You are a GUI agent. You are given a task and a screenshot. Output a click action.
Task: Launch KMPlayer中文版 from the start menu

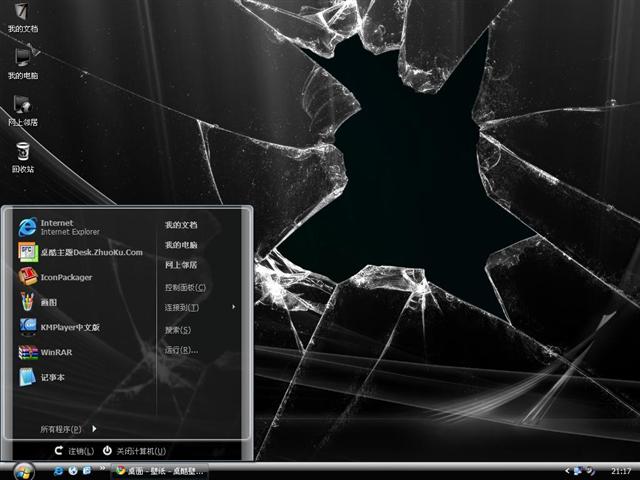[x=60, y=327]
